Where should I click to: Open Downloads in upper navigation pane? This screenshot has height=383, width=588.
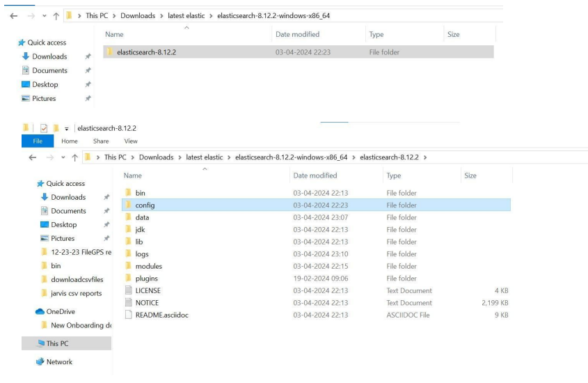[x=45, y=56]
